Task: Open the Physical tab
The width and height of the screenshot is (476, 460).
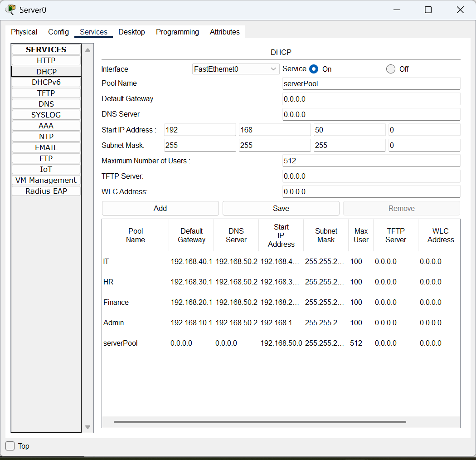Action: click(x=24, y=32)
